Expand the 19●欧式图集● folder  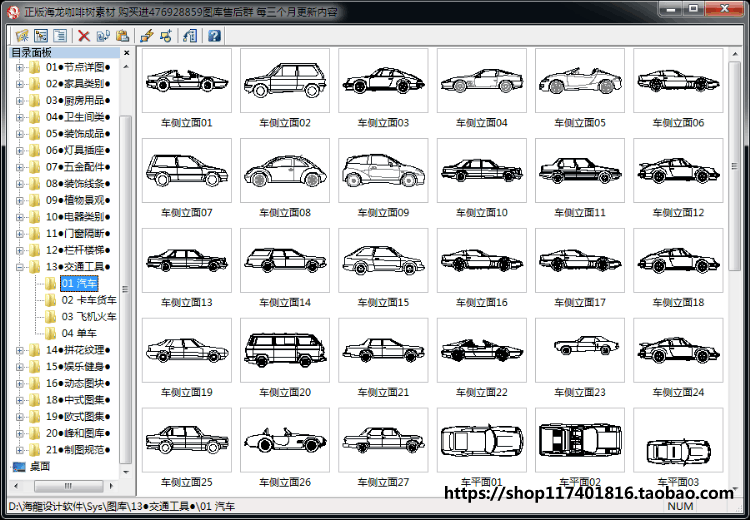[x=20, y=416]
